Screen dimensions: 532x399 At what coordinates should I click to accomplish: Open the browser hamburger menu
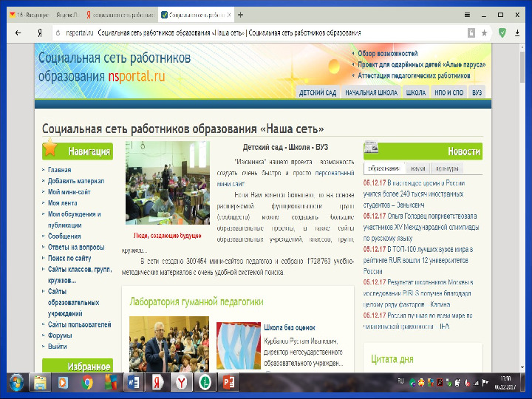pyautogui.click(x=467, y=15)
